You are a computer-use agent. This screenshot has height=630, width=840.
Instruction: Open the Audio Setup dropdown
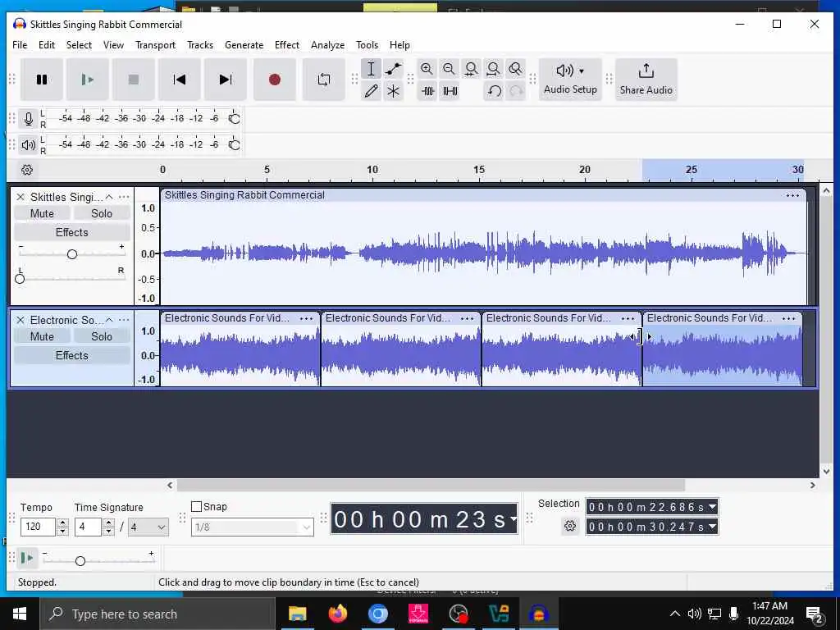click(x=571, y=80)
